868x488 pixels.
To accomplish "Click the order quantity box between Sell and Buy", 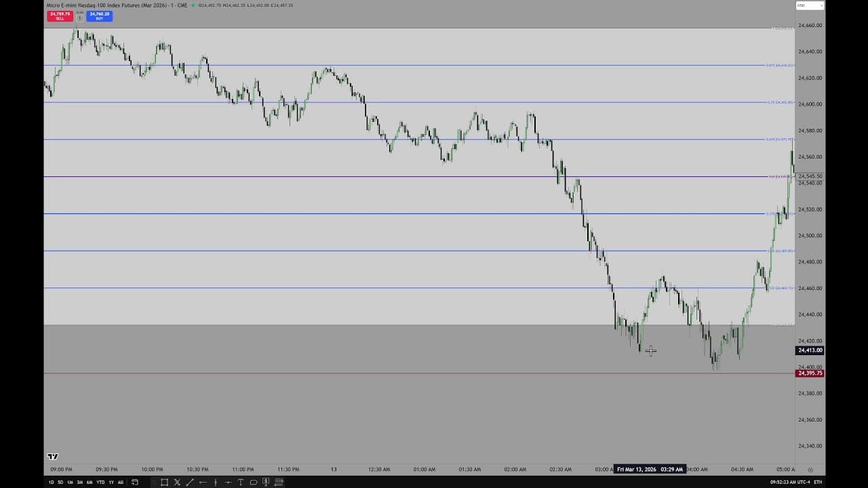I will (79, 17).
